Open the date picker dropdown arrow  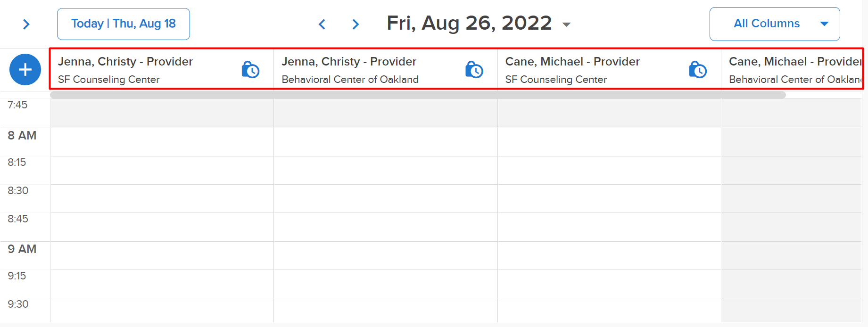coord(566,25)
